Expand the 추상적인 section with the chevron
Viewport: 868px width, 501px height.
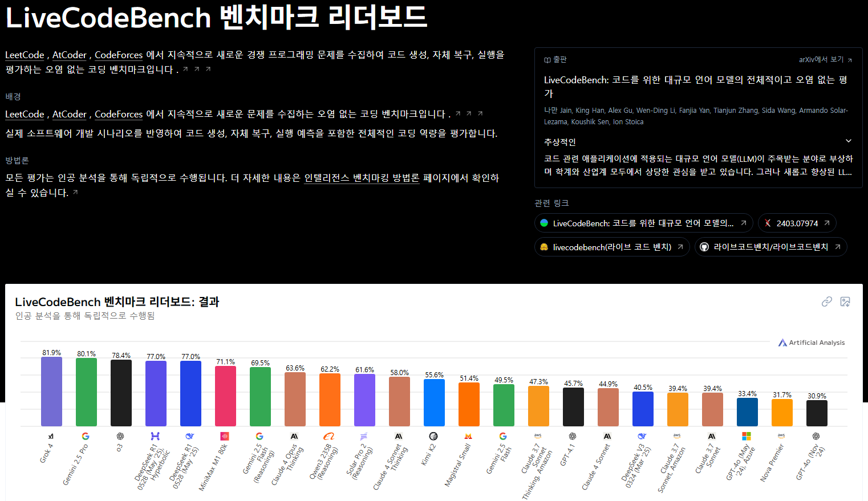point(849,141)
